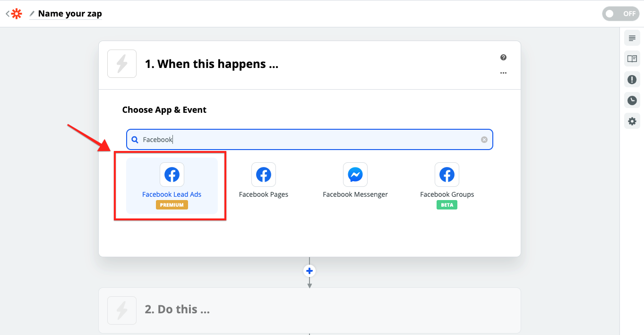Screen dimensions: 644x335
Task: Select '1. When this happens ...' header
Action: [212, 64]
